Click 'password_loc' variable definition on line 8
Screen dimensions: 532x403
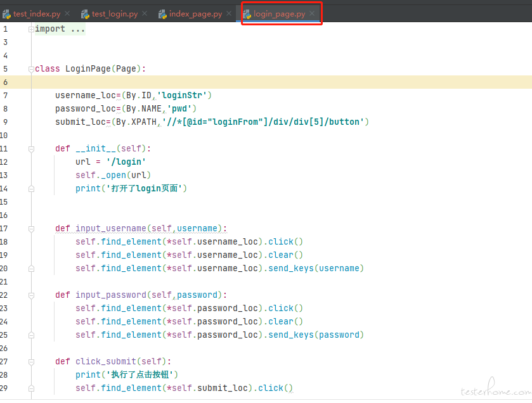pyautogui.click(x=86, y=109)
